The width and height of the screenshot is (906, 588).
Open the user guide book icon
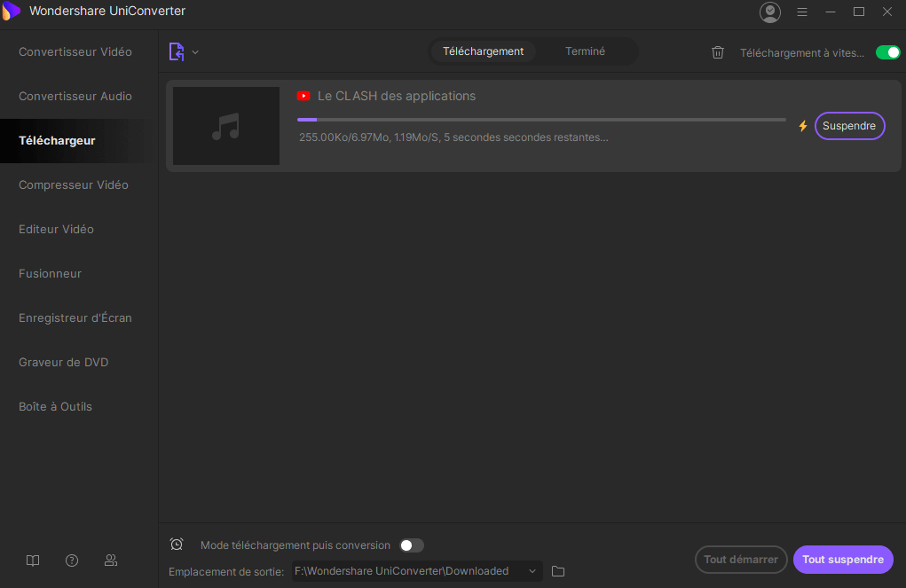[33, 561]
